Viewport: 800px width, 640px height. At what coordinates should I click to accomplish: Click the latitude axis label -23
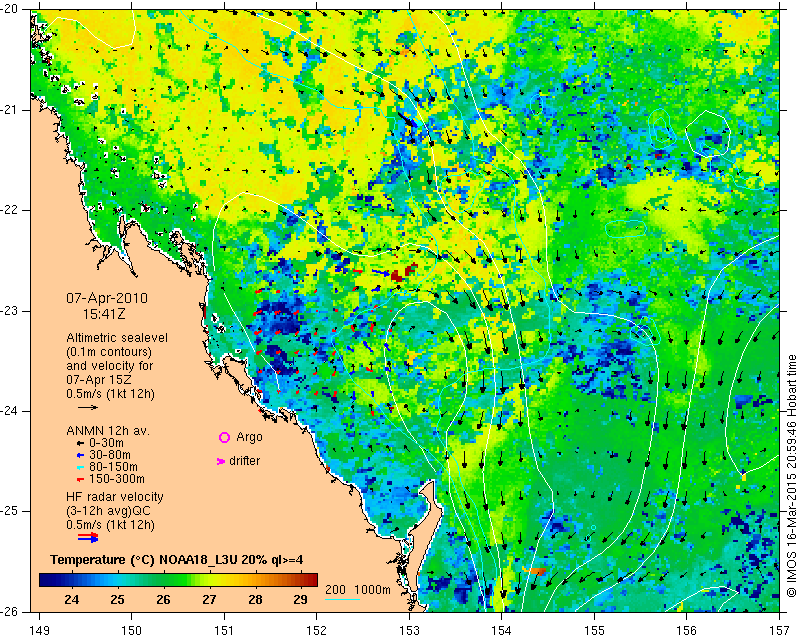(x=9, y=311)
